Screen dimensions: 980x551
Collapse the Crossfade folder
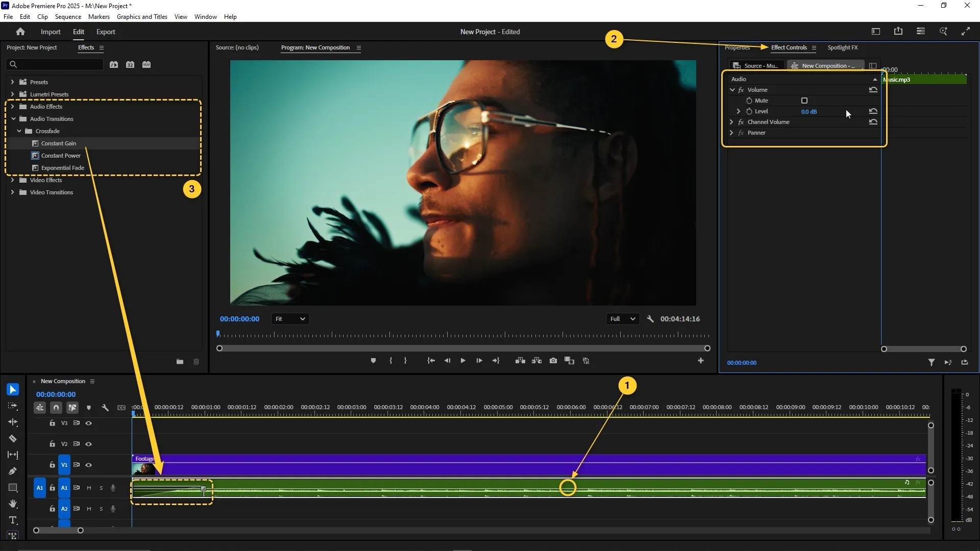pos(19,131)
